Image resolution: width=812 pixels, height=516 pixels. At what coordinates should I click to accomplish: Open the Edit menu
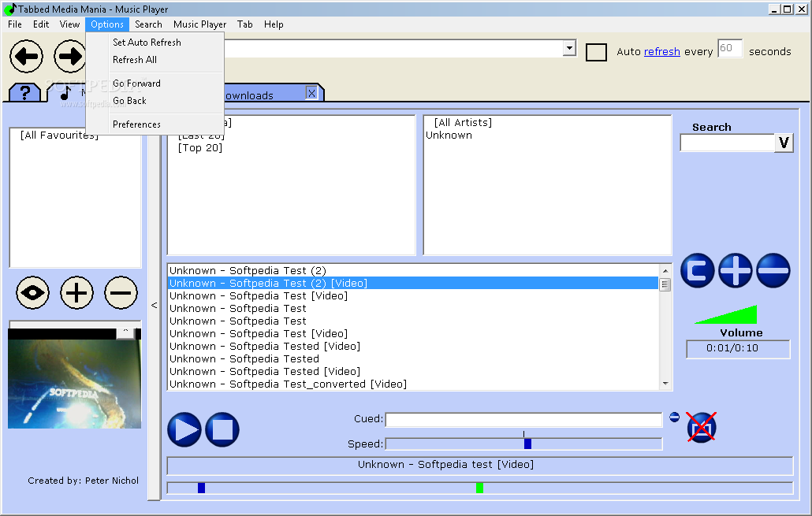pos(41,24)
